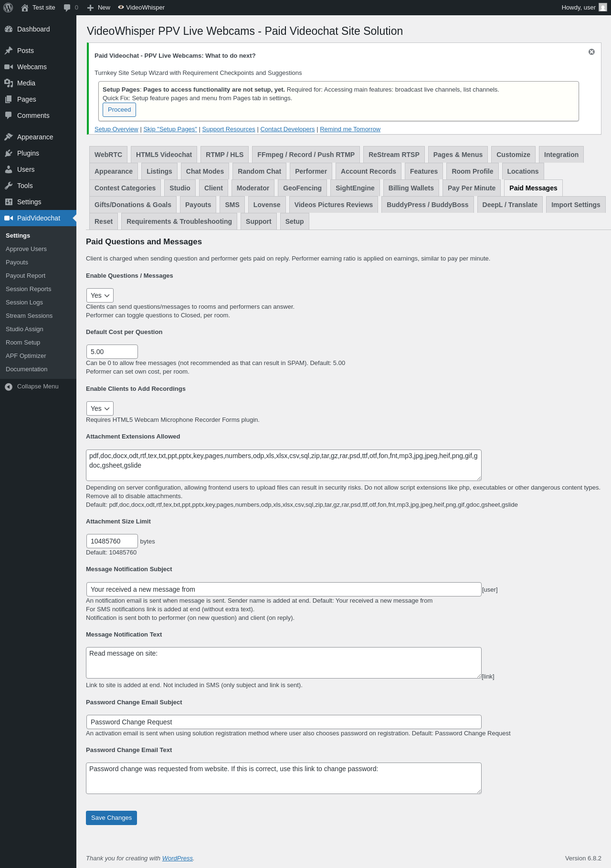The image size is (611, 868).
Task: Click the Attachment Size Limit field
Action: coord(112,541)
